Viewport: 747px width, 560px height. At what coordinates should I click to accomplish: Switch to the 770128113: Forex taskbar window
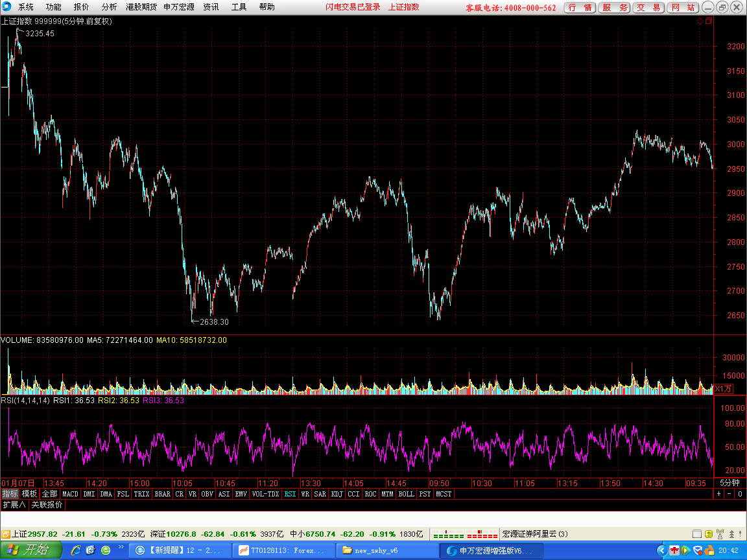pyautogui.click(x=283, y=550)
